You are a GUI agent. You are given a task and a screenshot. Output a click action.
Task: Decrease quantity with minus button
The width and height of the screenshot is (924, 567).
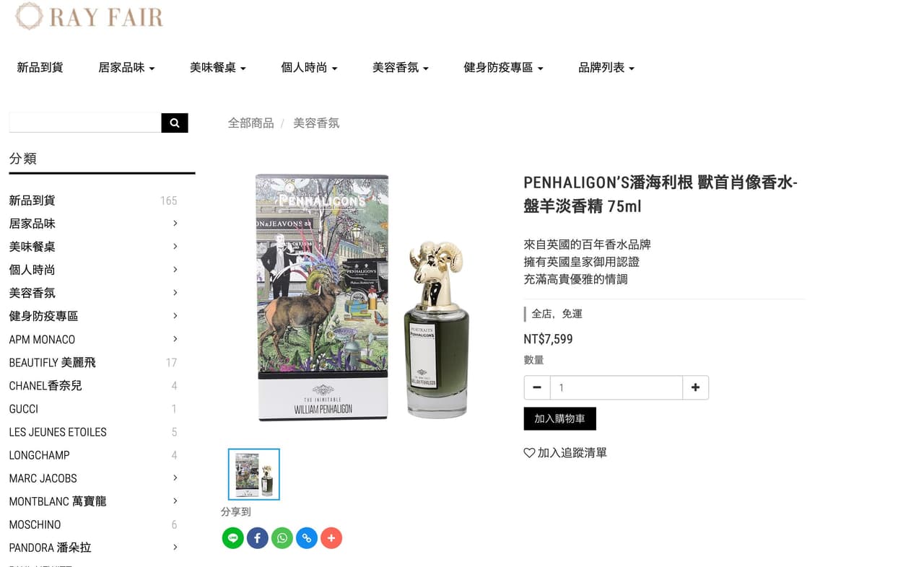click(x=537, y=387)
